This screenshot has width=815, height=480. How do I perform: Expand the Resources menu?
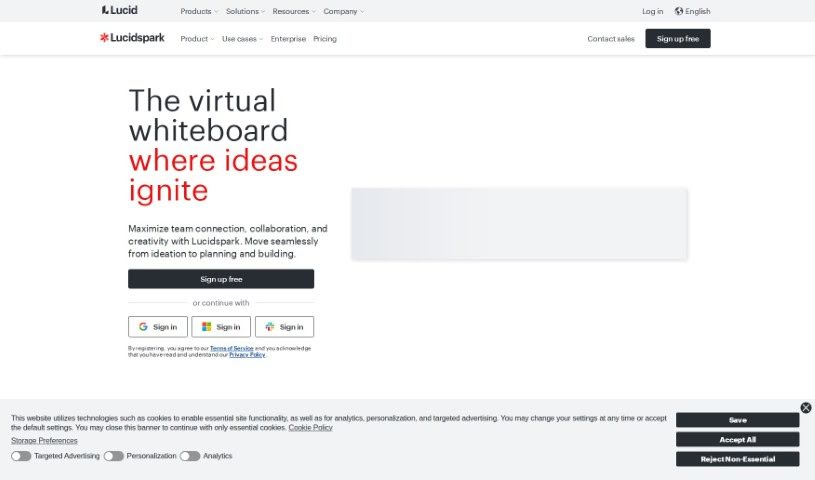(294, 11)
